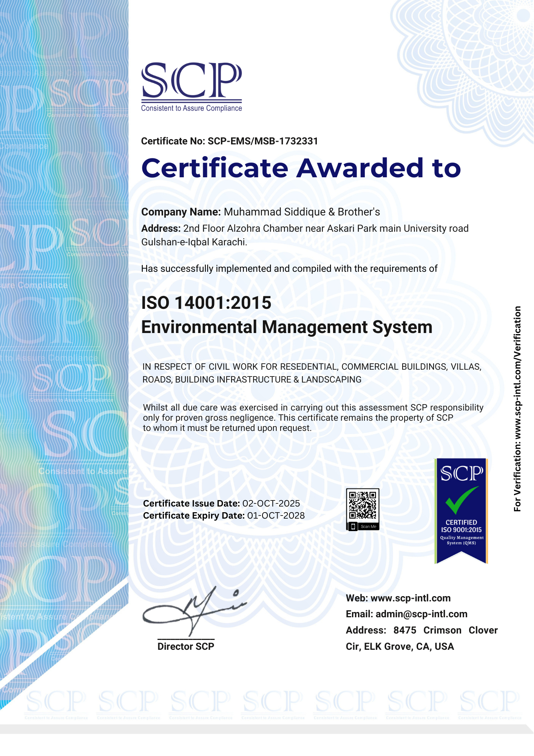Click 'to whom it must be returned' line
Screen dimensions: 534x756
227,428
